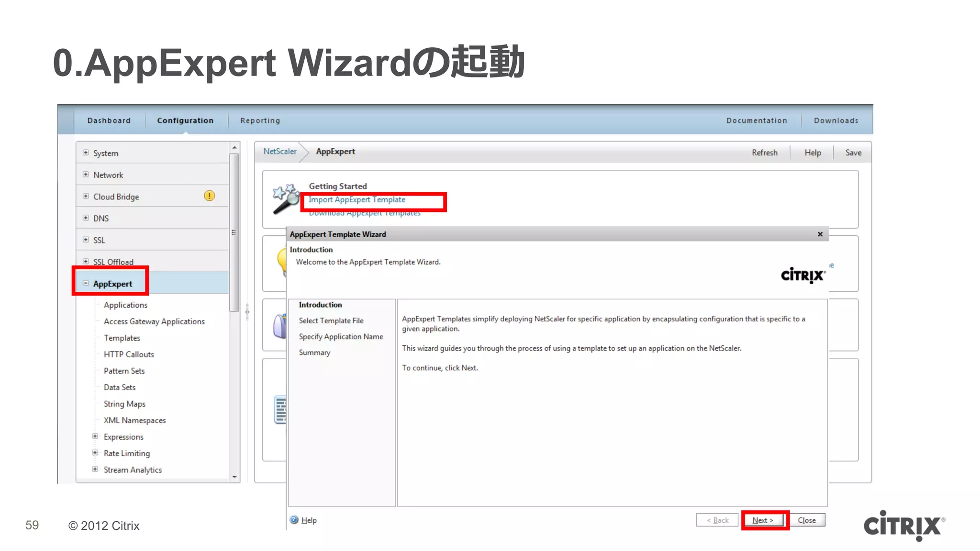Screen dimensions: 980x551
Task: Select XML Namespaces in the tree
Action: (135, 420)
